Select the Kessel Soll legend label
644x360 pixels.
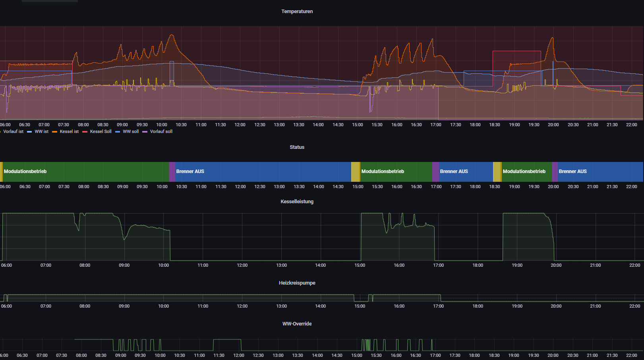[x=101, y=131]
